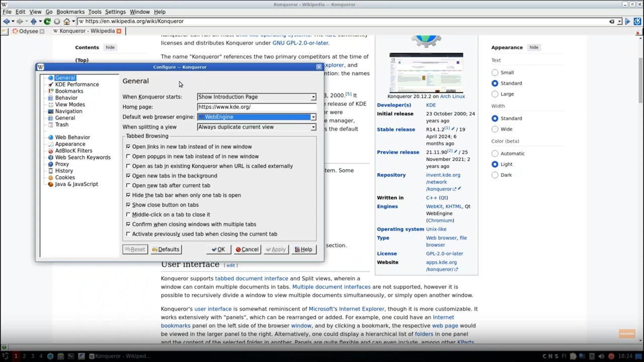The image size is (644, 362).
Task: Select KDE Performance in config list
Action: [x=77, y=84]
